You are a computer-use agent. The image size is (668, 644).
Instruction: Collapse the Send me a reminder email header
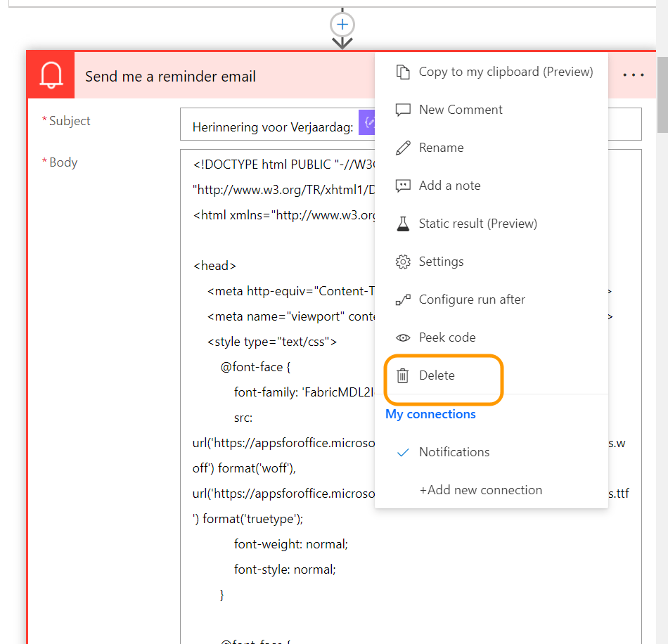coord(211,76)
